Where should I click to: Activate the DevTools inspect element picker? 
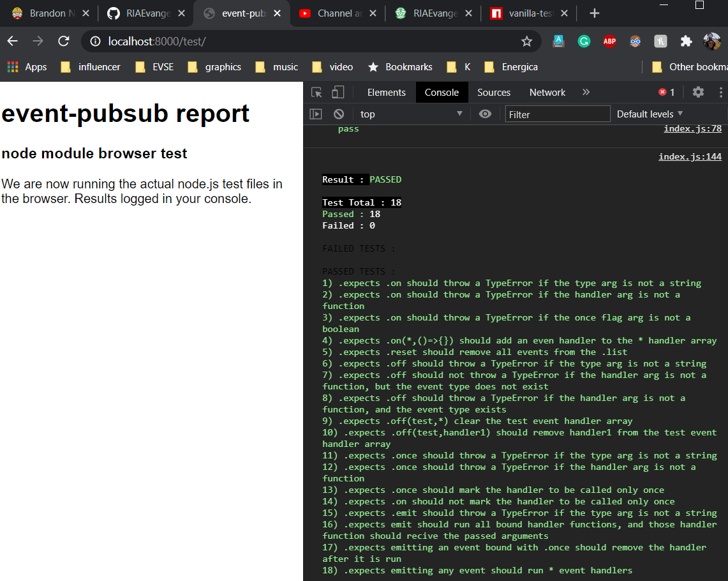point(316,93)
